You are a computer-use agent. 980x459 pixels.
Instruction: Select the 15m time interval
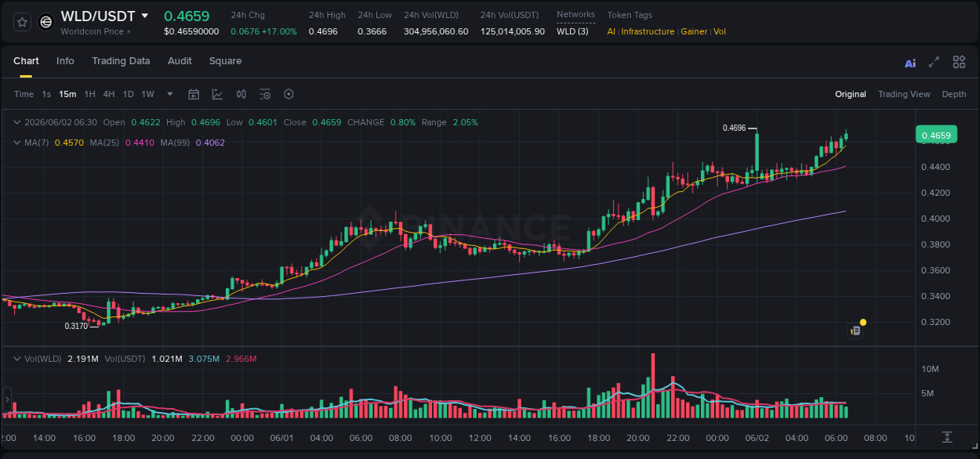67,94
